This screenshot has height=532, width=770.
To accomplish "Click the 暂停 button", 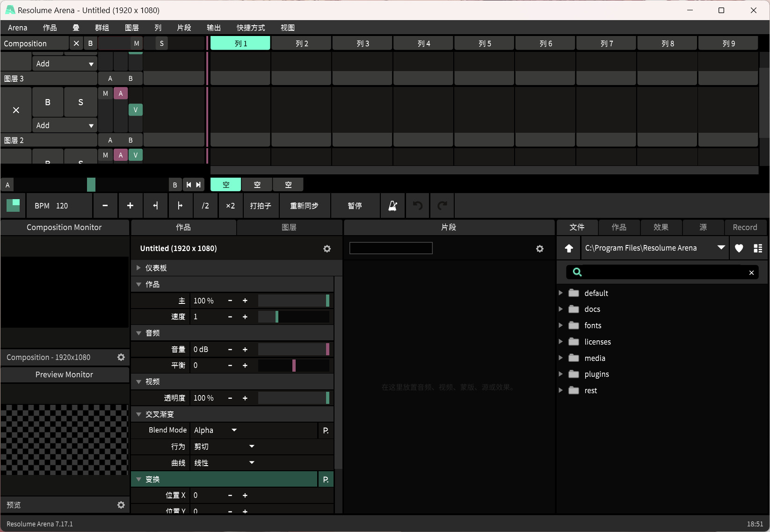I will 355,206.
